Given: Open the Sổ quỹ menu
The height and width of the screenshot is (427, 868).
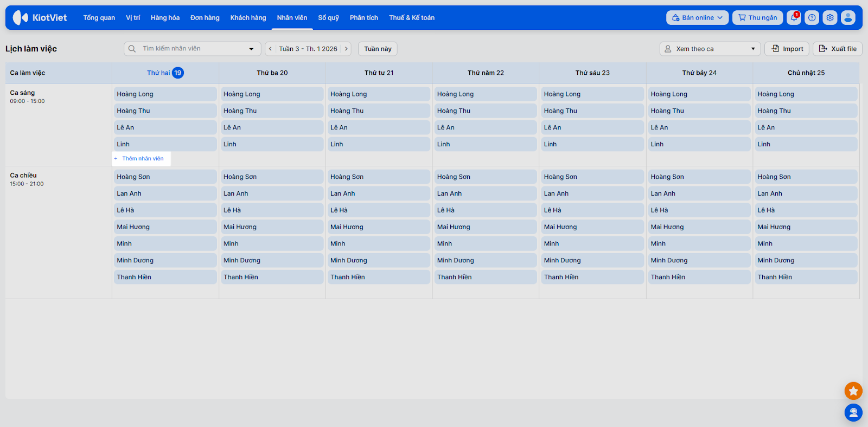Looking at the screenshot, I should coord(329,18).
